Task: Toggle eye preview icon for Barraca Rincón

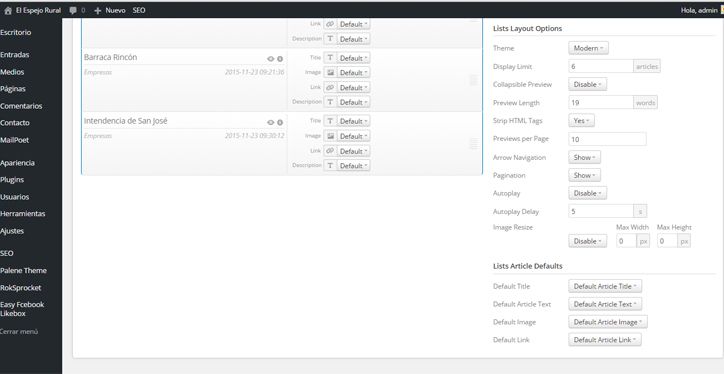Action: [271, 59]
